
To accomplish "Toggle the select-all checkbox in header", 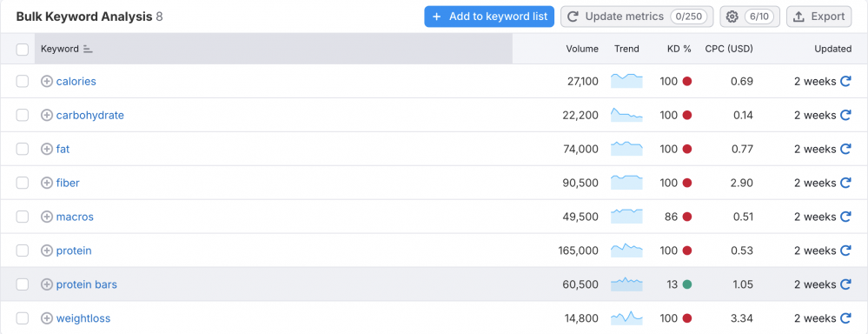I will pos(22,50).
